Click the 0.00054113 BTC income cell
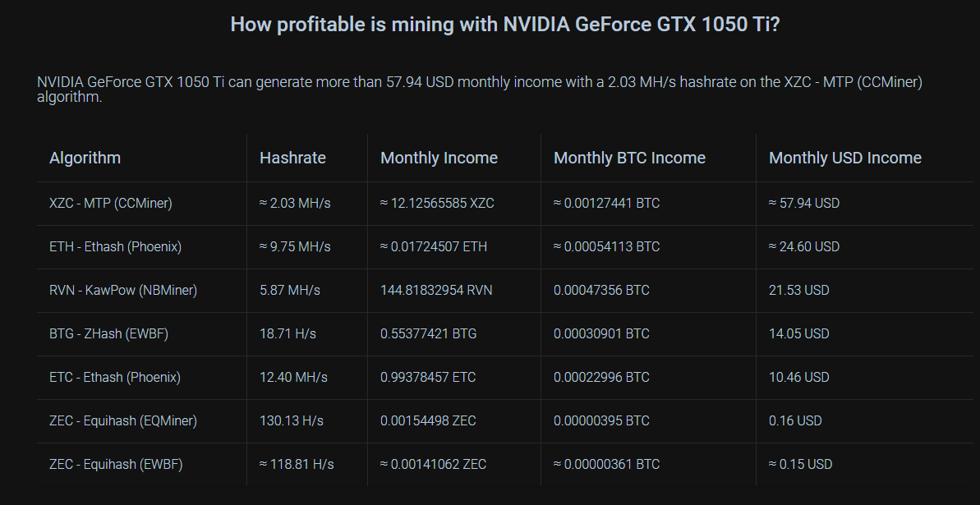 tap(606, 246)
